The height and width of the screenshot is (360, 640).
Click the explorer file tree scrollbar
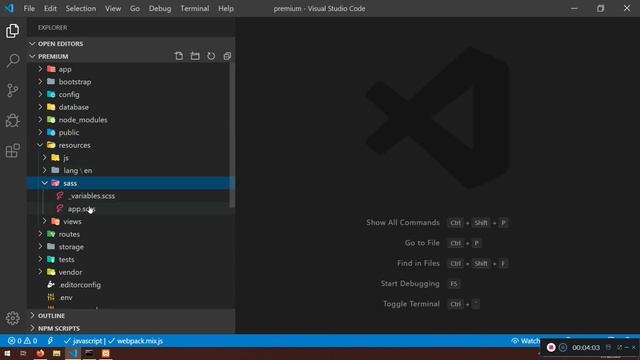click(x=232, y=136)
